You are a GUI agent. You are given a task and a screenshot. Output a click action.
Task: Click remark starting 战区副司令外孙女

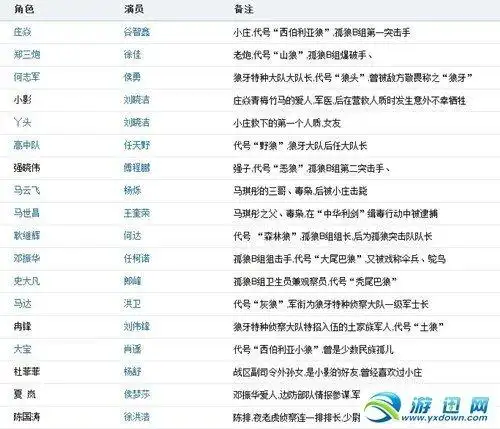[x=328, y=372]
